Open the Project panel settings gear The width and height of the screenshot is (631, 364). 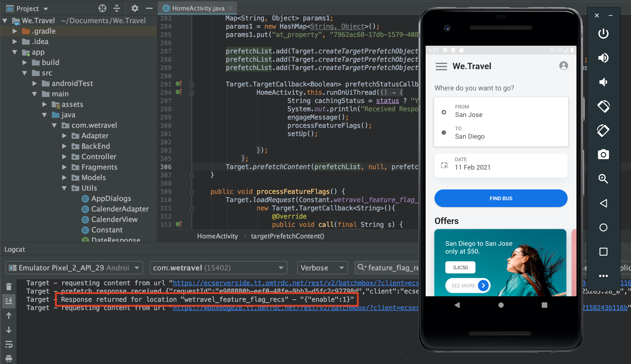(135, 8)
